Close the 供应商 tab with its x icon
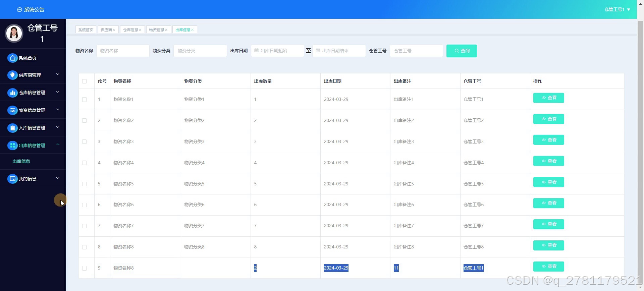This screenshot has height=291, width=644. pos(114,30)
